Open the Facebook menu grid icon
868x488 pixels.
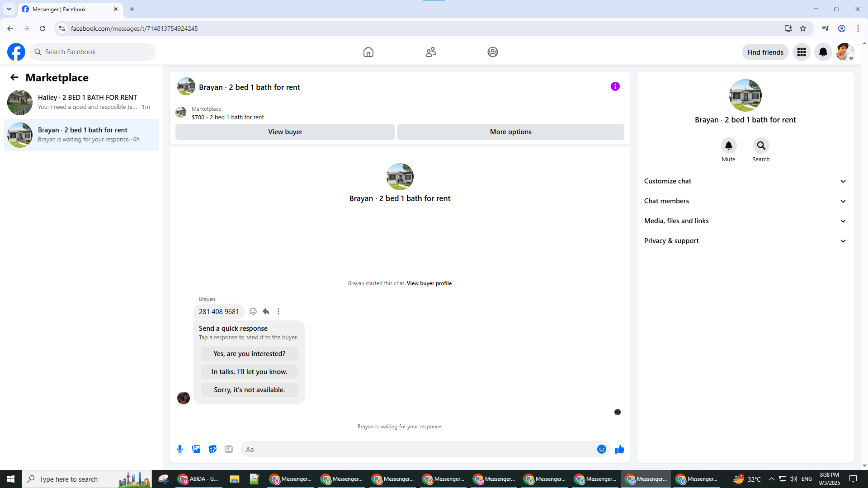[802, 52]
